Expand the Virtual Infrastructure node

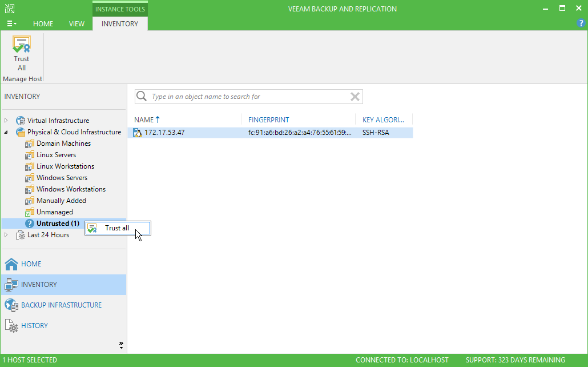click(x=6, y=121)
